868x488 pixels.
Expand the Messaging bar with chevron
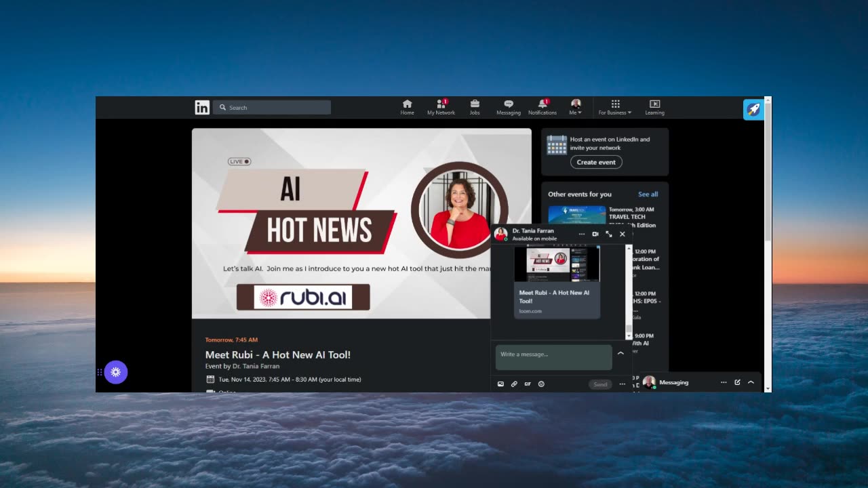[x=751, y=382]
